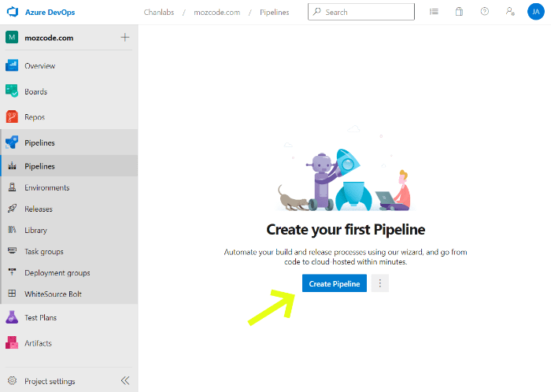Open Library under Pipelines
The width and height of the screenshot is (551, 392).
(x=35, y=230)
